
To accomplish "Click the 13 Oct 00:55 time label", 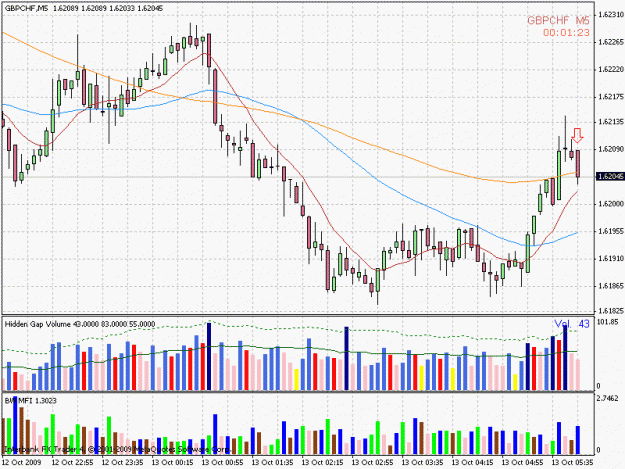I will pos(222,463).
